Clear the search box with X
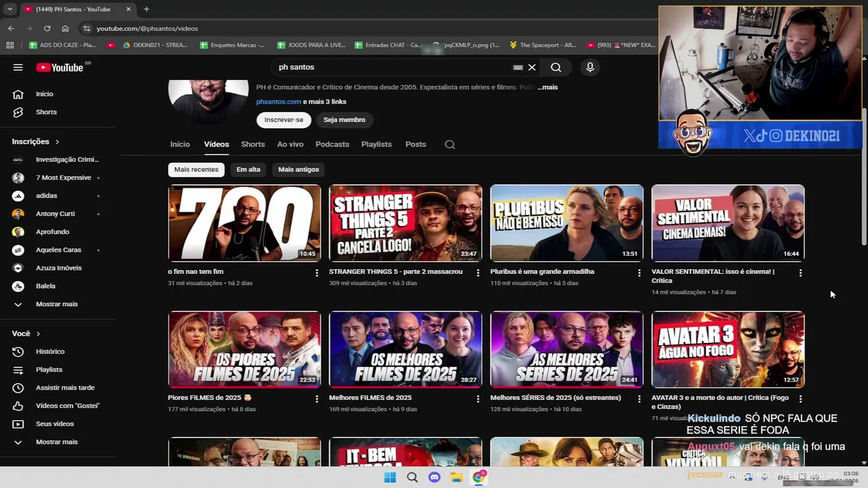The height and width of the screenshot is (488, 868). [x=532, y=67]
